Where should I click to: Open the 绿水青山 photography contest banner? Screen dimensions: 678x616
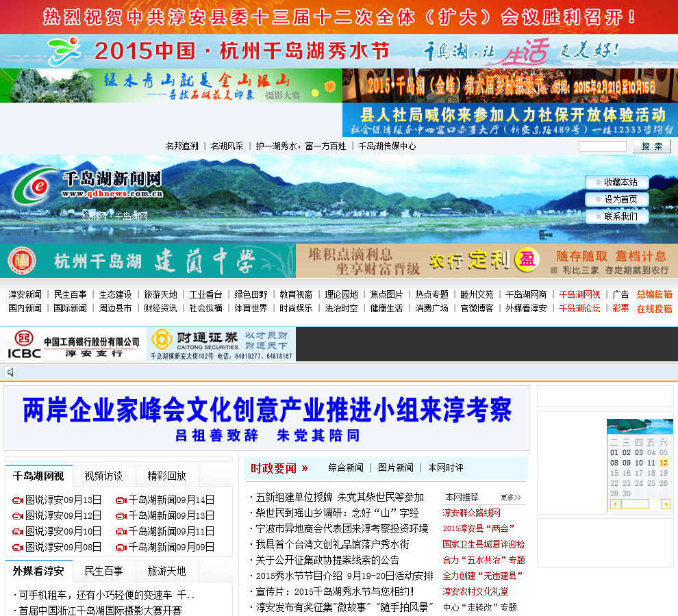[171, 85]
